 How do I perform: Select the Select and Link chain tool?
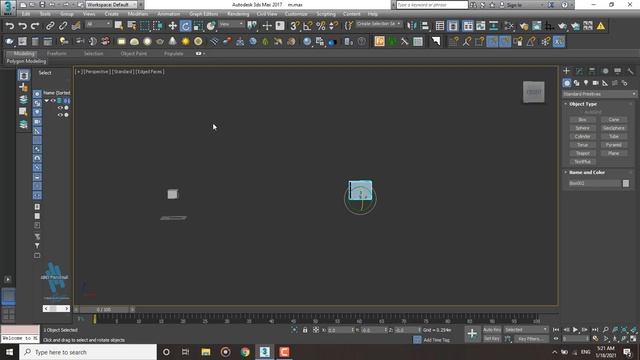point(50,26)
